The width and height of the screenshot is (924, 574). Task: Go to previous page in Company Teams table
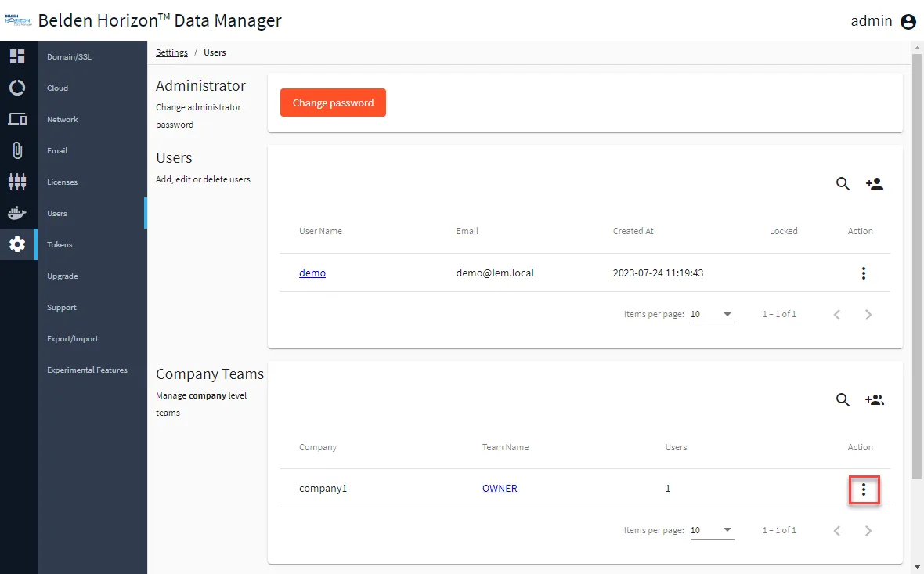837,530
